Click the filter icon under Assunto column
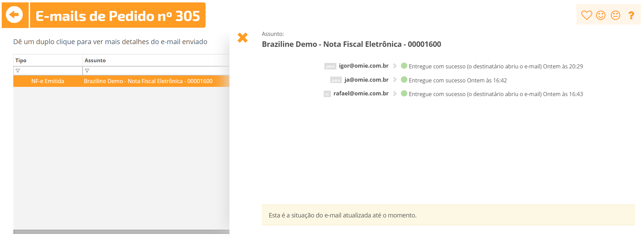Screen dimensions: 644x239 (87, 71)
